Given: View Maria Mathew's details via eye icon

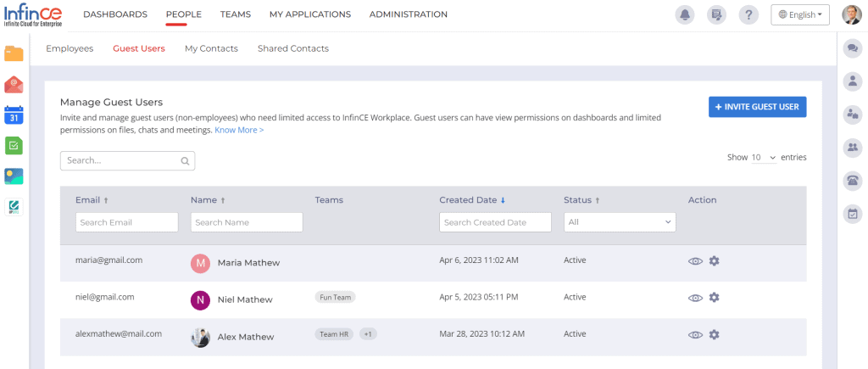Looking at the screenshot, I should [x=695, y=261].
